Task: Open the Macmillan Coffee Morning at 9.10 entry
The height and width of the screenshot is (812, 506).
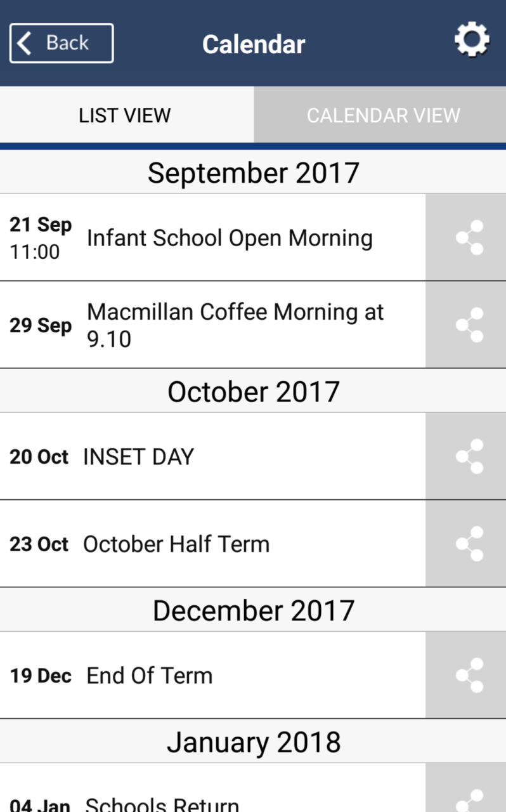Action: tap(212, 325)
